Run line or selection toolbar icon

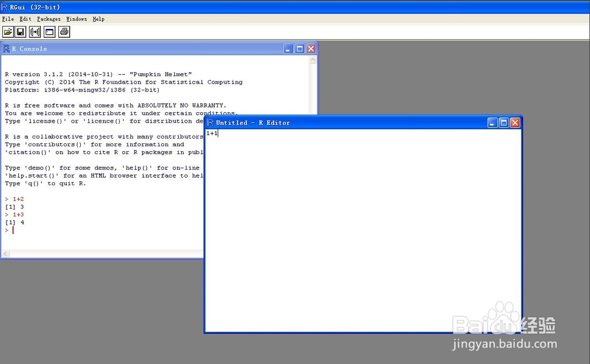point(35,32)
